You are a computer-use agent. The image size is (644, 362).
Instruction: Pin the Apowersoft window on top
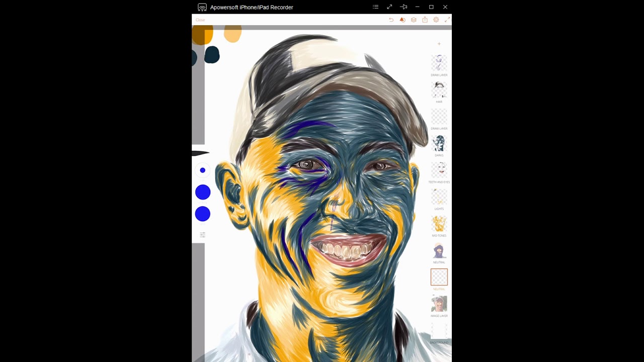pyautogui.click(x=404, y=7)
